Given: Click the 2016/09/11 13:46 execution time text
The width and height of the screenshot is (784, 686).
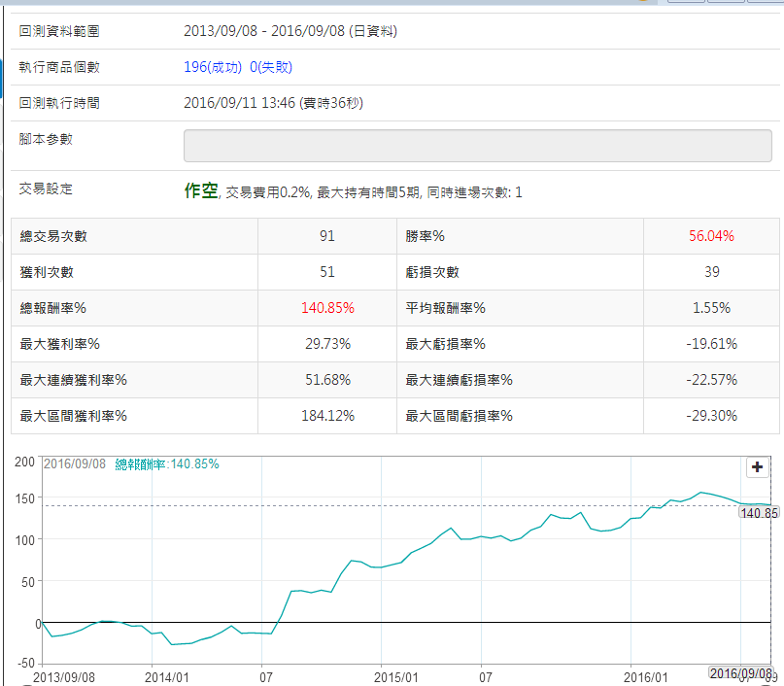Looking at the screenshot, I should click(x=273, y=103).
